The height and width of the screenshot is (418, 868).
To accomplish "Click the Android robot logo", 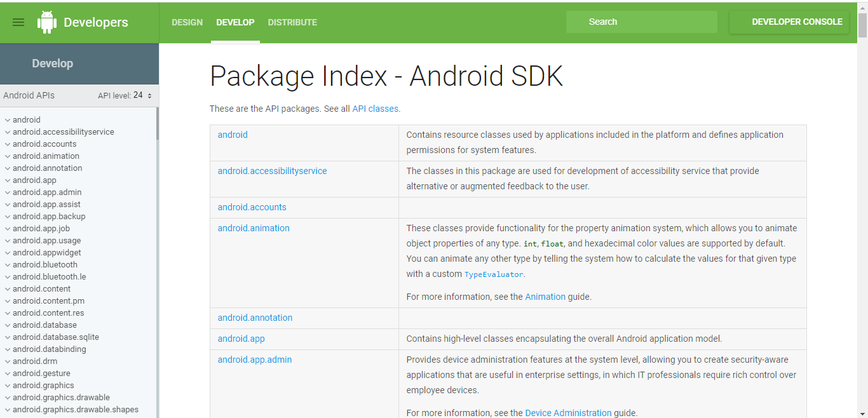I will coord(47,22).
